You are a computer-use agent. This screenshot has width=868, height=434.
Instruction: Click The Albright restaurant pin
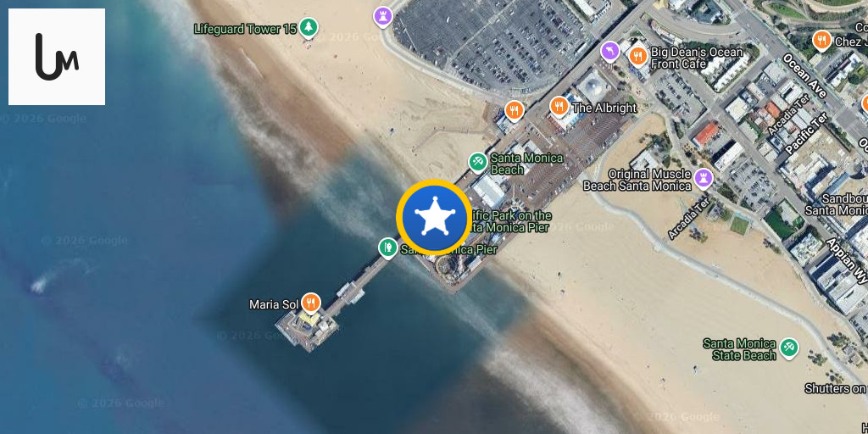(x=559, y=106)
